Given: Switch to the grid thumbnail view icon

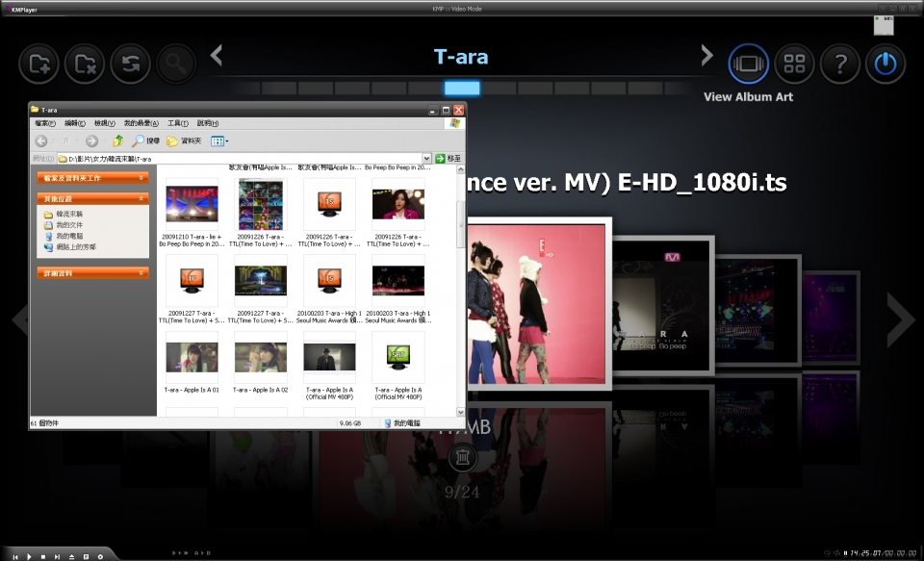Looking at the screenshot, I should click(794, 64).
